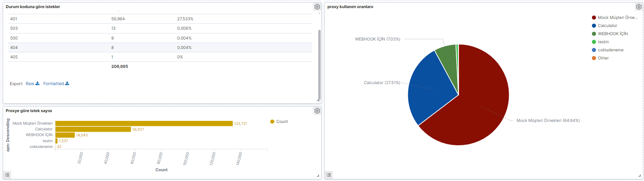Export the table as Raw
644x181 pixels.
pyautogui.click(x=30, y=84)
